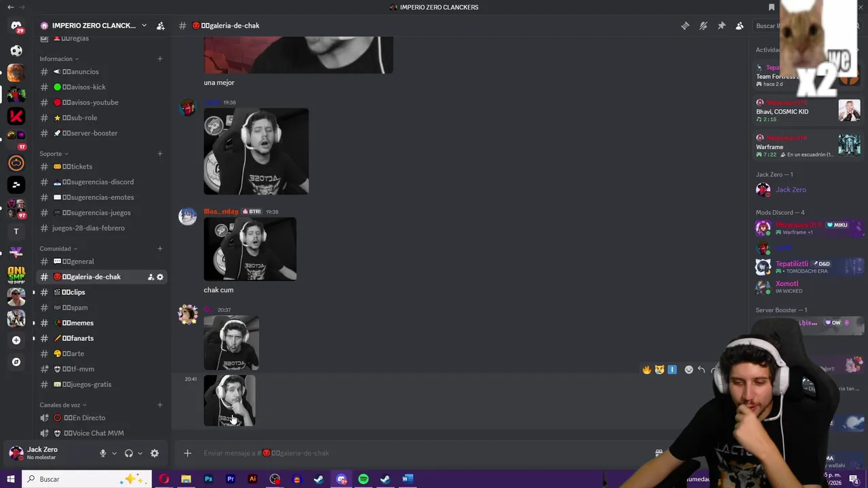868x488 pixels.
Task: Open headphone output options arrow
Action: [x=140, y=453]
